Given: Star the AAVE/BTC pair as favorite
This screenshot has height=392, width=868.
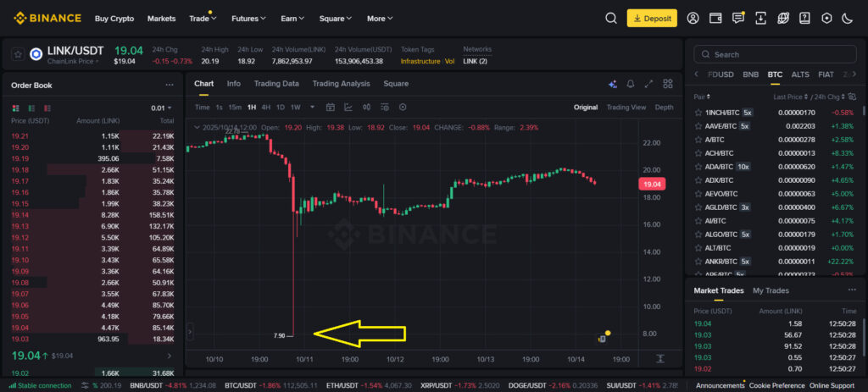Looking at the screenshot, I should point(698,125).
